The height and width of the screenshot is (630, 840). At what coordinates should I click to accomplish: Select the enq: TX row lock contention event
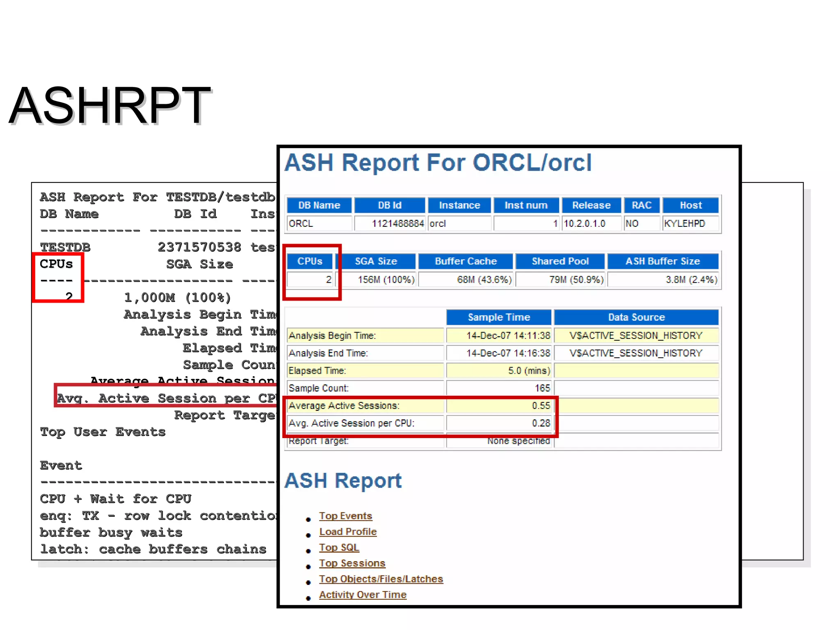[x=158, y=516]
